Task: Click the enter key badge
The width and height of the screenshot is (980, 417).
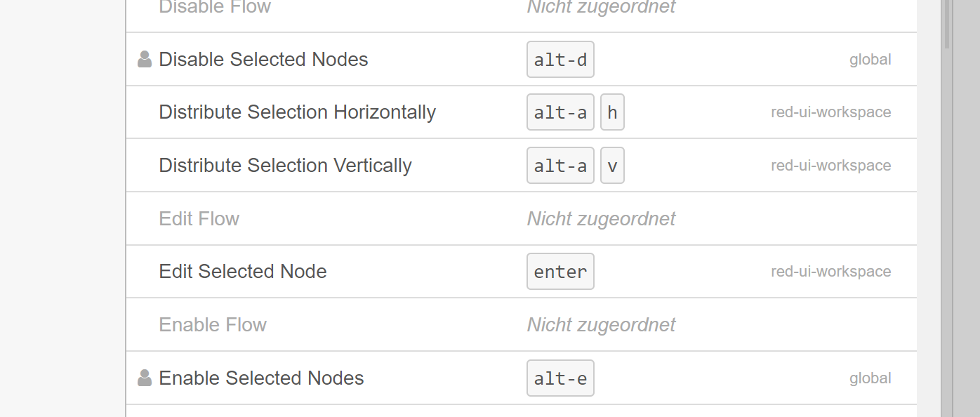Action: pyautogui.click(x=560, y=272)
